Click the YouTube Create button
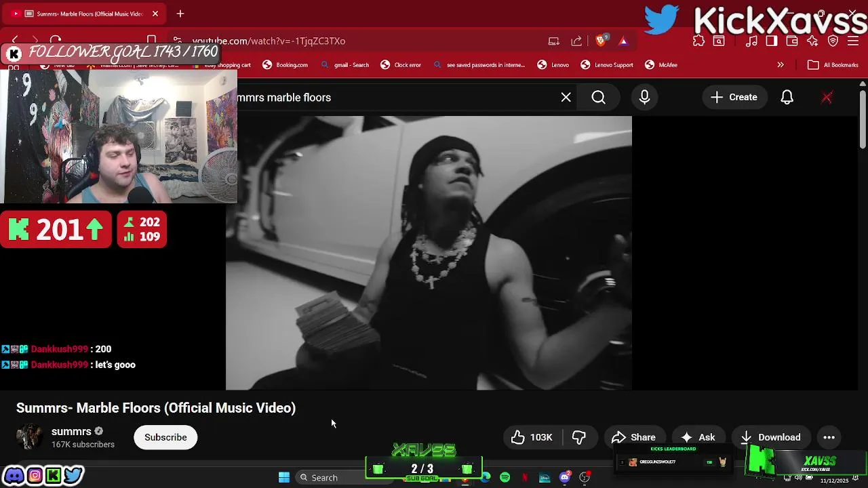The height and width of the screenshot is (488, 868). click(x=734, y=98)
